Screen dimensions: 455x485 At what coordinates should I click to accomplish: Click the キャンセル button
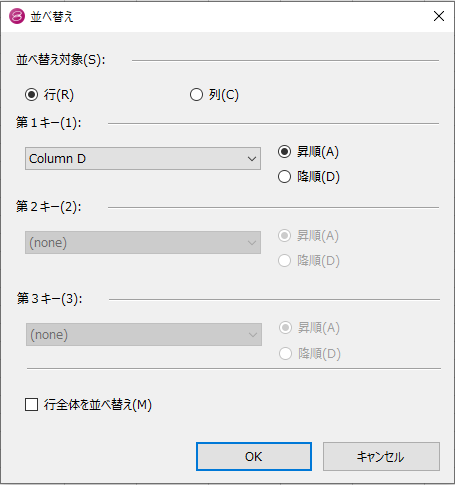(x=381, y=456)
